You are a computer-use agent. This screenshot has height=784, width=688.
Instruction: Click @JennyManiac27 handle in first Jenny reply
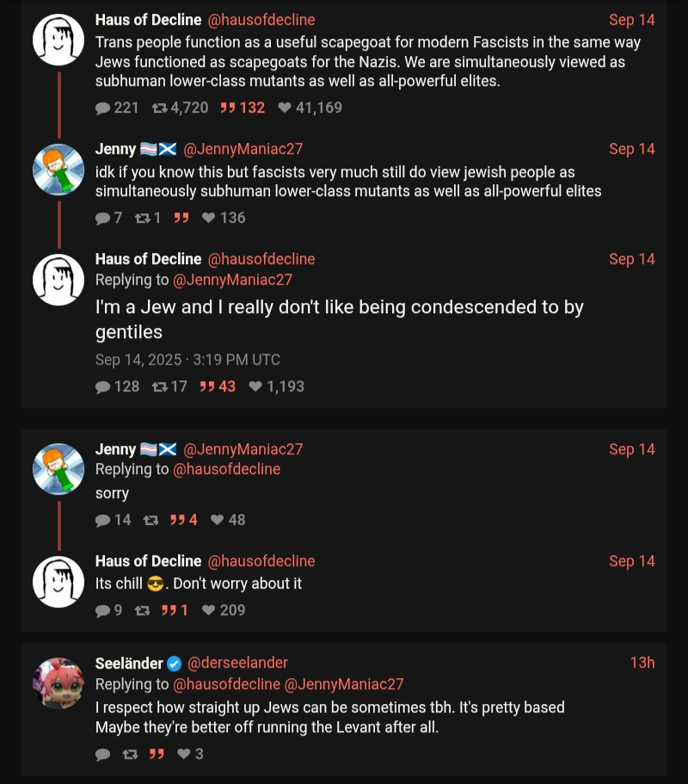tap(243, 150)
